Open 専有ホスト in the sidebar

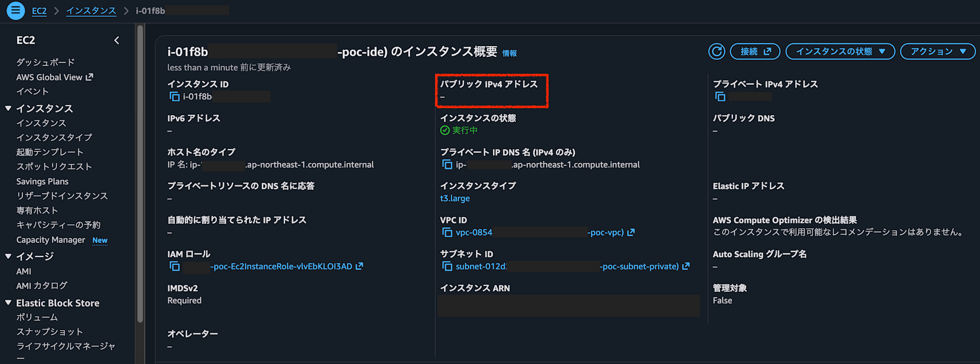pyautogui.click(x=37, y=210)
